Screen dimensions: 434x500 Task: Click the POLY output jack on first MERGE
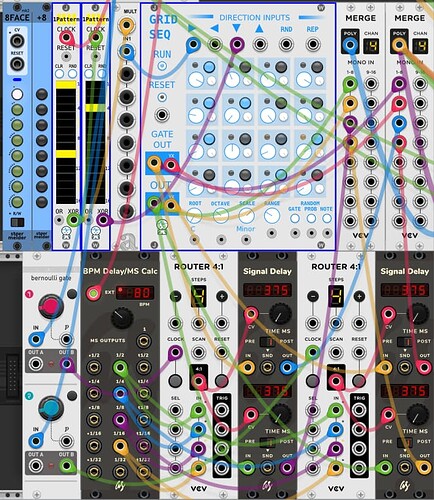click(350, 44)
